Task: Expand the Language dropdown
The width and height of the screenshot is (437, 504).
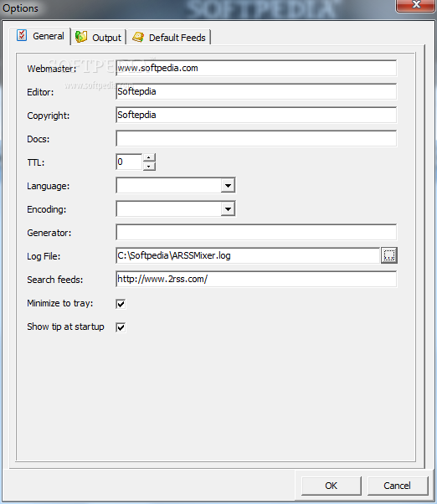Action: pyautogui.click(x=228, y=186)
